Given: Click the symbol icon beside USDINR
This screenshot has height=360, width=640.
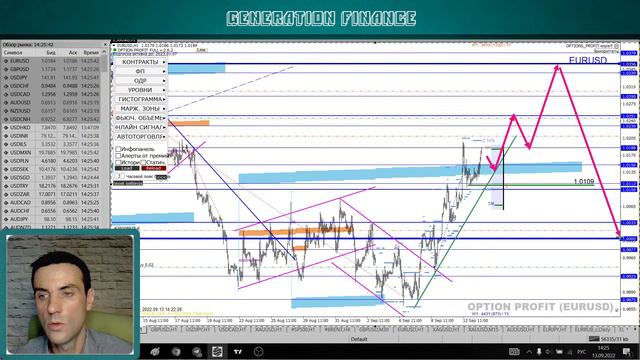Looking at the screenshot, I should click(6, 136).
